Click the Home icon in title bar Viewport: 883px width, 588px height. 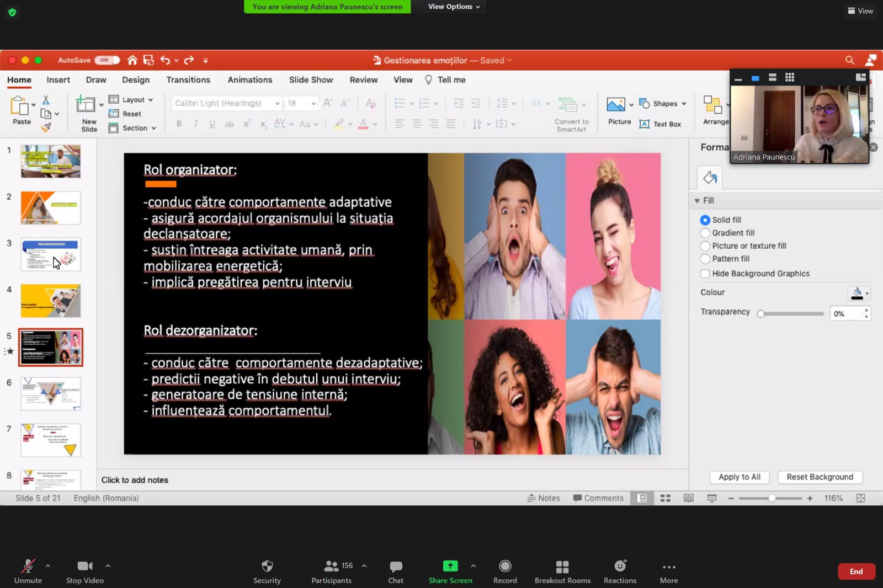132,60
